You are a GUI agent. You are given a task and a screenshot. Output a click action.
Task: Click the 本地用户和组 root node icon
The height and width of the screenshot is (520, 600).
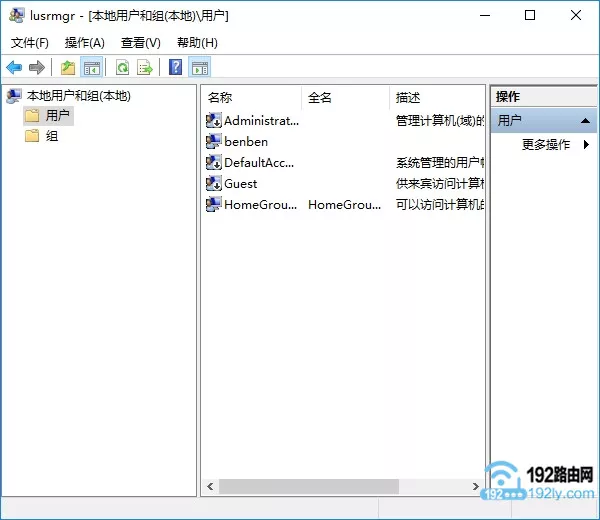point(14,96)
